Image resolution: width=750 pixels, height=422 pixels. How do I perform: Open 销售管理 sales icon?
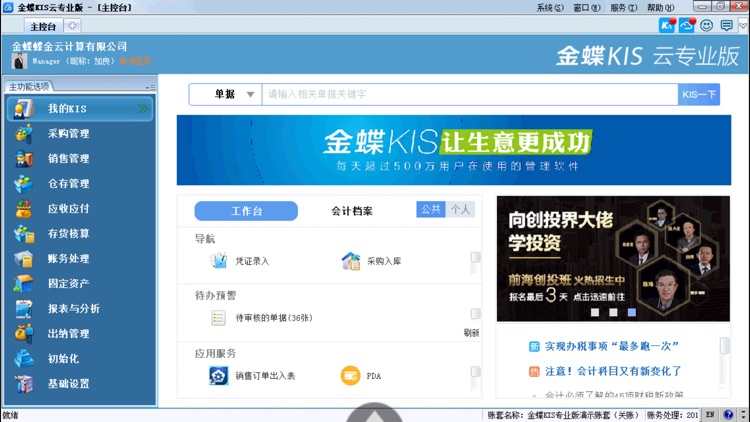pyautogui.click(x=23, y=158)
